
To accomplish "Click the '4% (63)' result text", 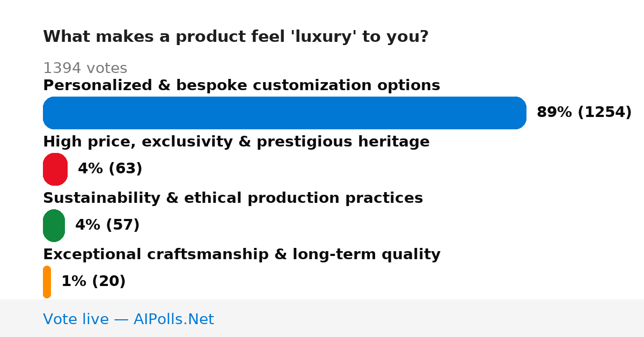I will click(x=110, y=169).
